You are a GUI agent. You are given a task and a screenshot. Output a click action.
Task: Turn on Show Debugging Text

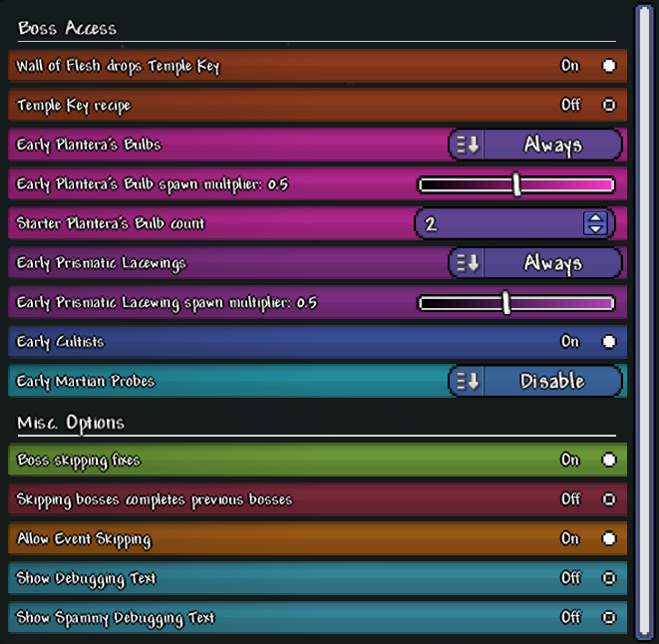point(609,578)
